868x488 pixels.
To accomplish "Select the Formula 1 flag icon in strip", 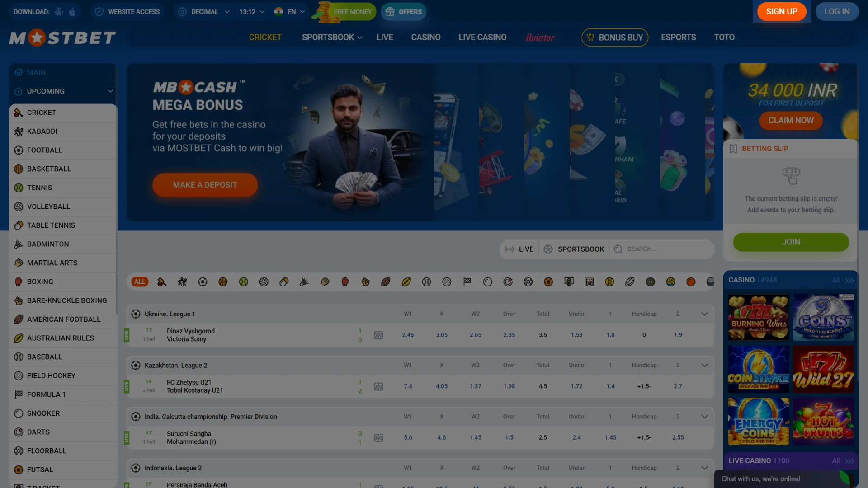I will (467, 282).
